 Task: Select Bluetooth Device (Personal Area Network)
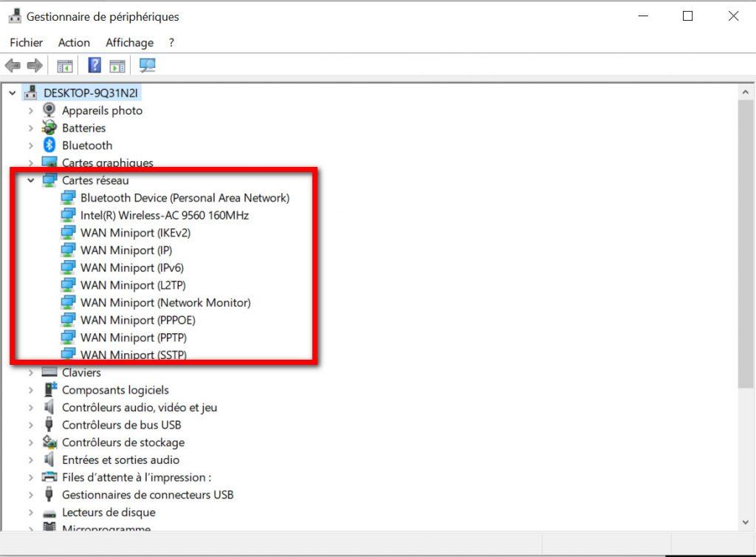(185, 198)
